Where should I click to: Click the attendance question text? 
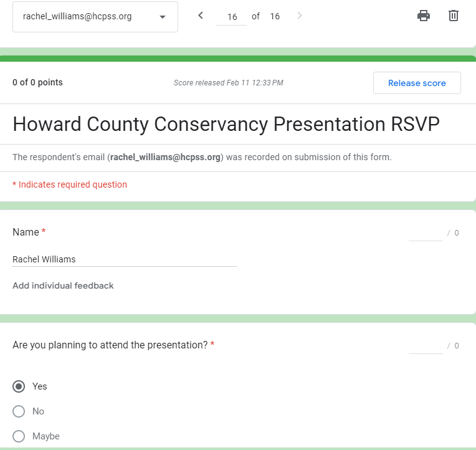(x=110, y=345)
